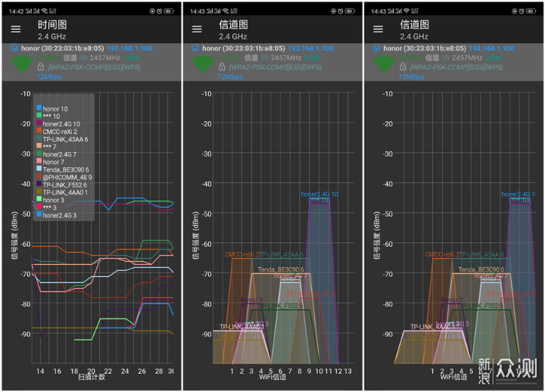Tap the connected smiley icon on 时间图 screen

(14, 48)
